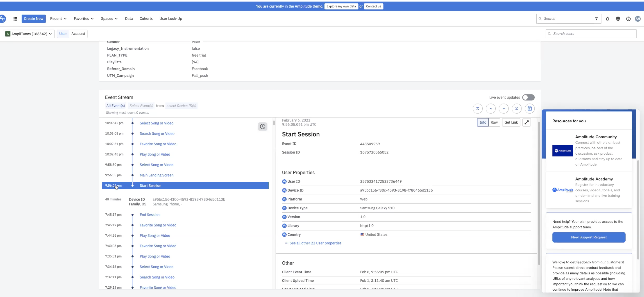Image resolution: width=644 pixels, height=297 pixels.
Task: Open the AmpliTunes project dropdown
Action: pos(29,34)
